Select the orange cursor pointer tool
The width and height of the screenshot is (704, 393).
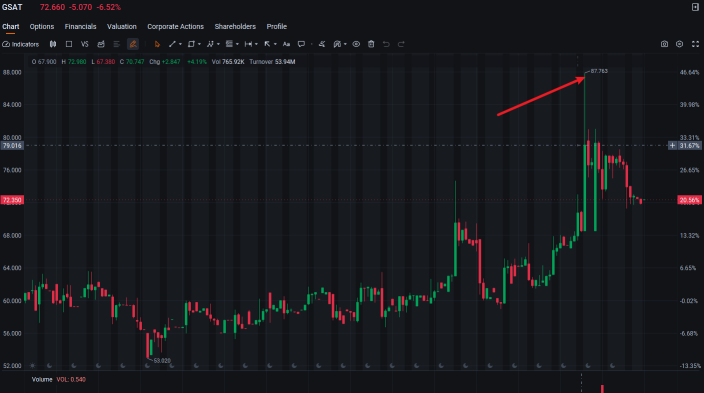[x=157, y=44]
